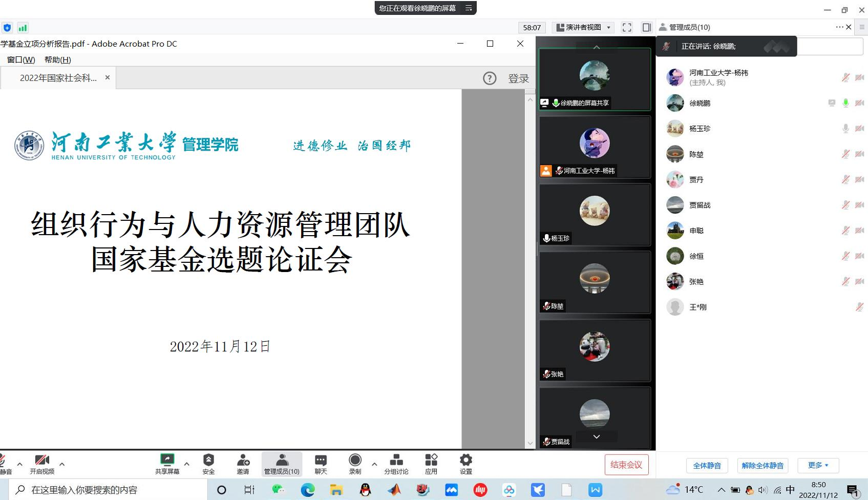Click the 结束会议 end meeting button
This screenshot has width=868, height=500.
[x=626, y=465]
